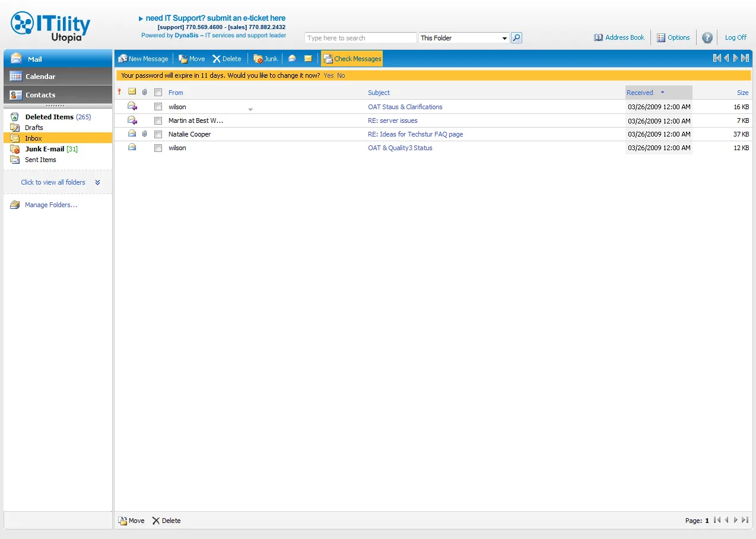Check the box for Martin at Best W… message

158,121
